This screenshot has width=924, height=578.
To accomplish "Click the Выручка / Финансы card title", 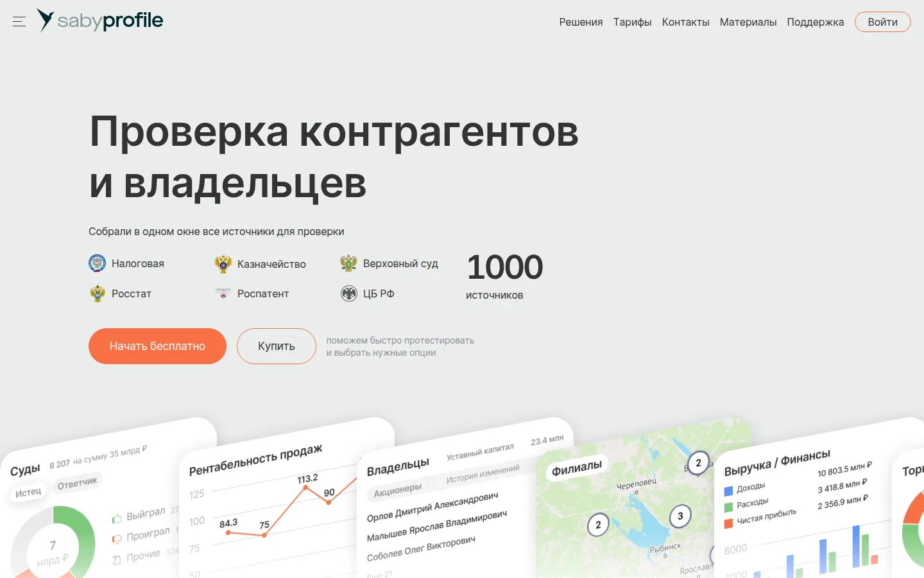I will (777, 463).
